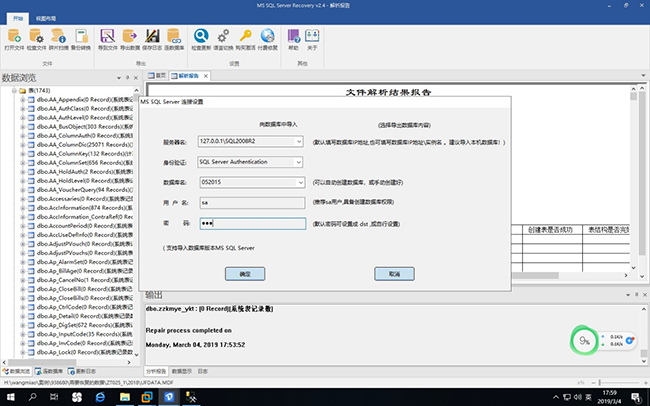Click the report horizontal scrollbar thumb
Screen dimensions: 650x406
point(535,275)
